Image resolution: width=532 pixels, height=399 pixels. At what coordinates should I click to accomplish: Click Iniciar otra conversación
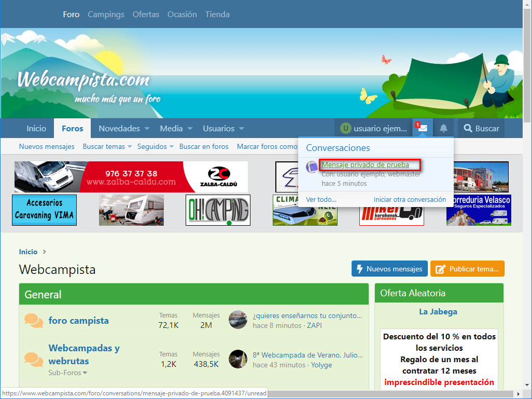pyautogui.click(x=410, y=200)
